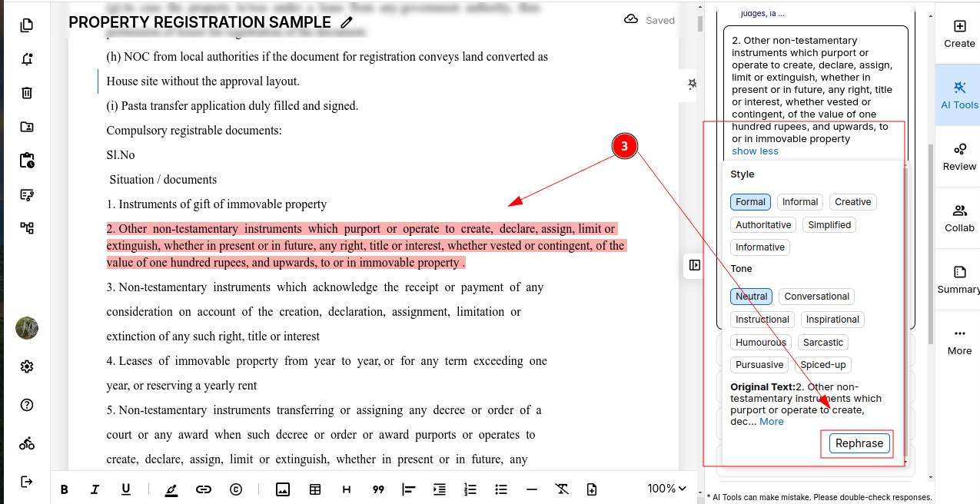This screenshot has width=980, height=504.
Task: Select the Informal style option
Action: [799, 202]
